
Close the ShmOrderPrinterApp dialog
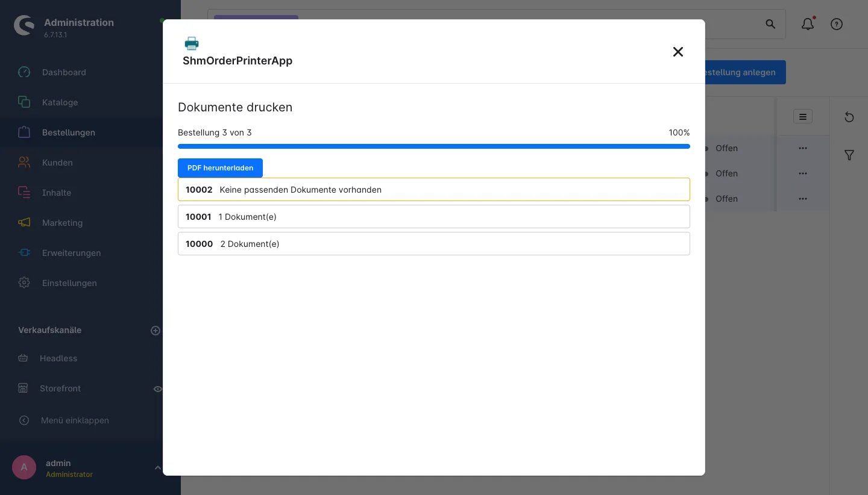678,52
